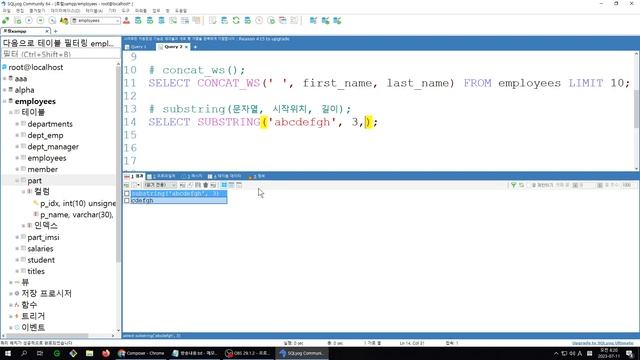
Task: Collapse the 컬럼 node under part
Action: coord(23,191)
